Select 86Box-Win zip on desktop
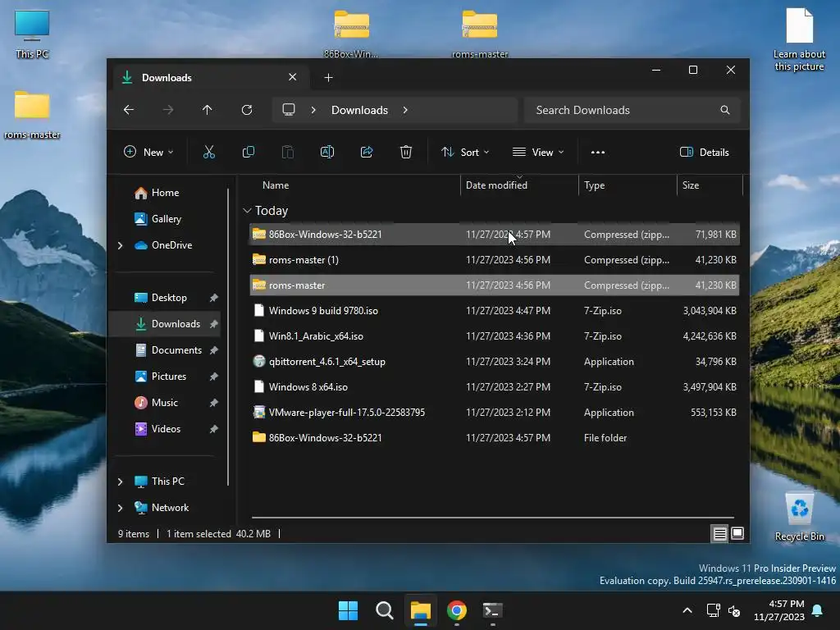 pos(351,33)
